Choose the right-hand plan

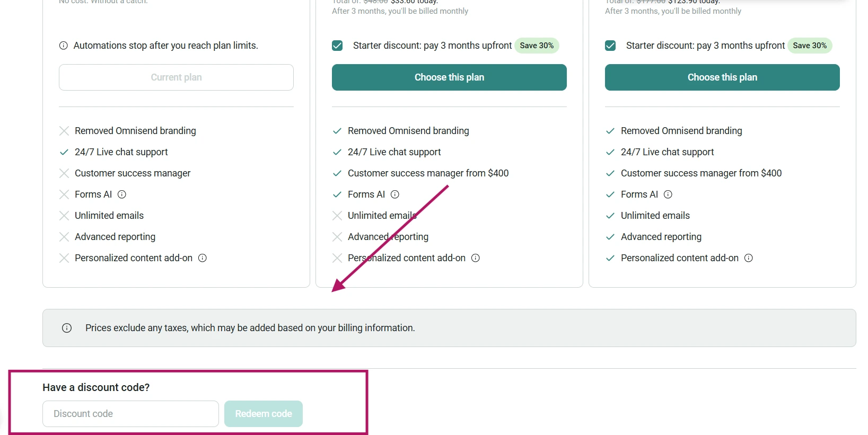[x=722, y=77]
